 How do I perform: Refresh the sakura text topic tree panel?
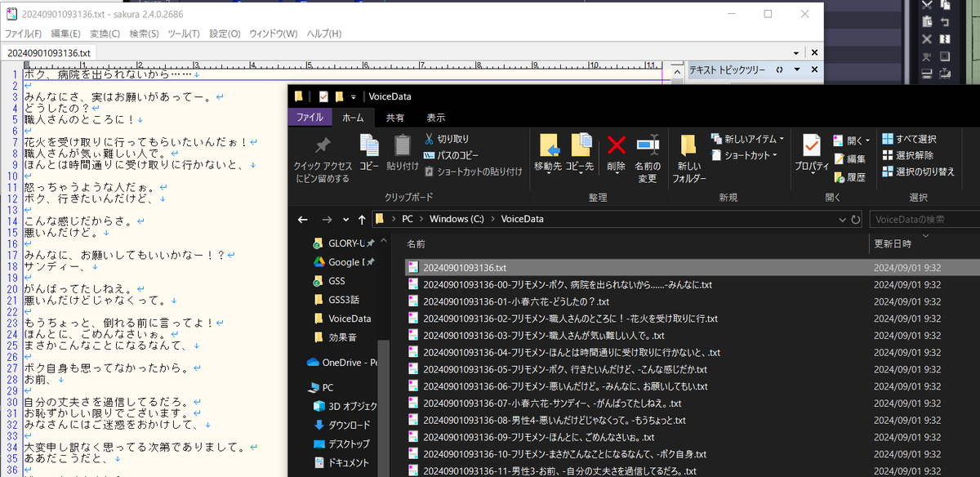(x=779, y=70)
